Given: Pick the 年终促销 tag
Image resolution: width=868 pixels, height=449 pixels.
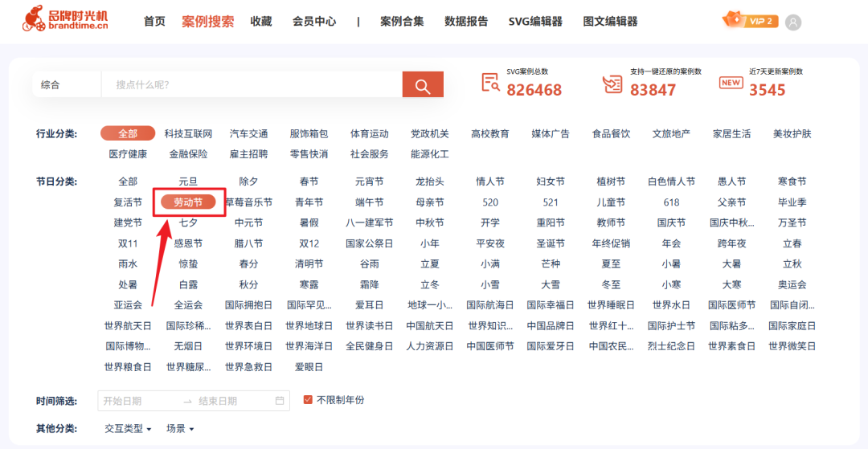Looking at the screenshot, I should [611, 243].
